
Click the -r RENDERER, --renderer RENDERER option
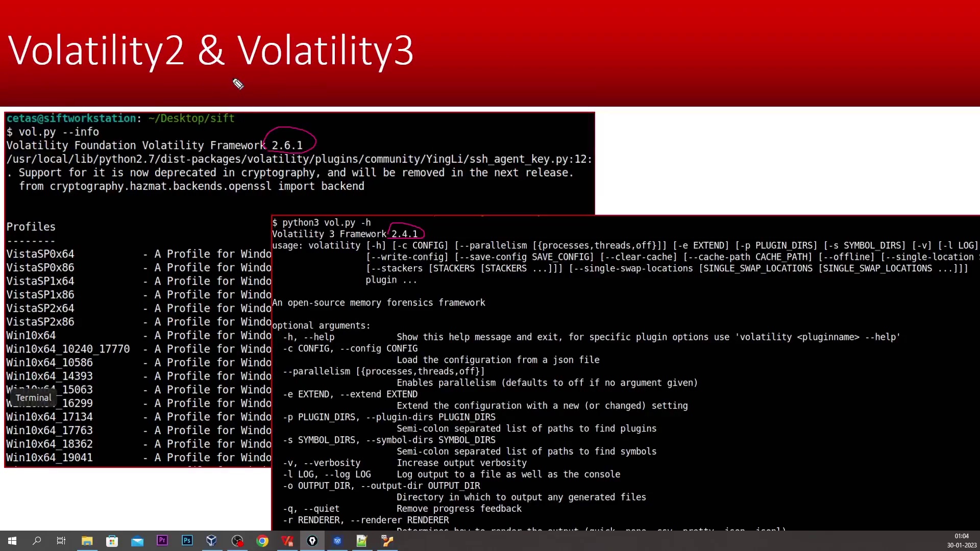(366, 520)
